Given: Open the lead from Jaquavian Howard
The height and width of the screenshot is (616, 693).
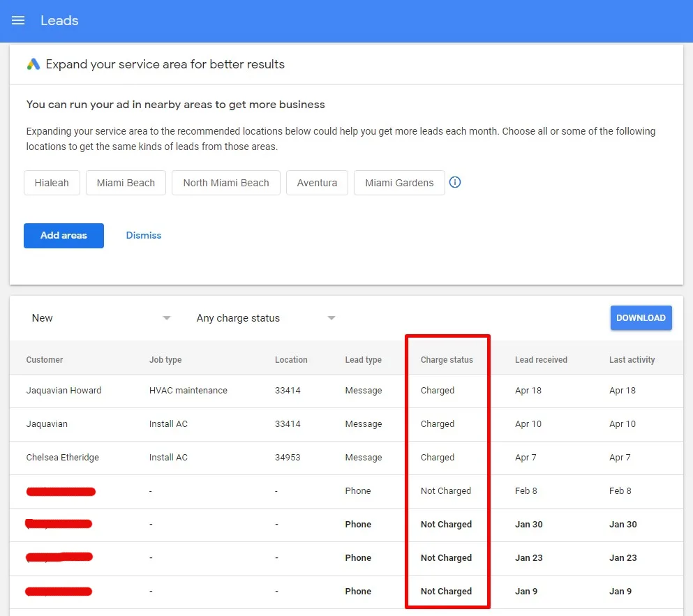Looking at the screenshot, I should coord(64,391).
